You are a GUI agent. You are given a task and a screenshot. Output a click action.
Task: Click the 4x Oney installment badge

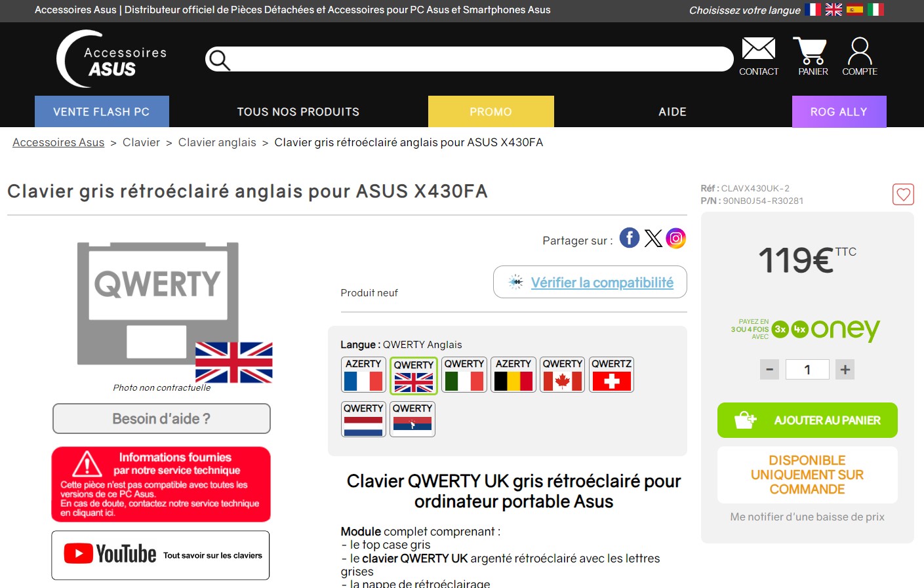(799, 330)
